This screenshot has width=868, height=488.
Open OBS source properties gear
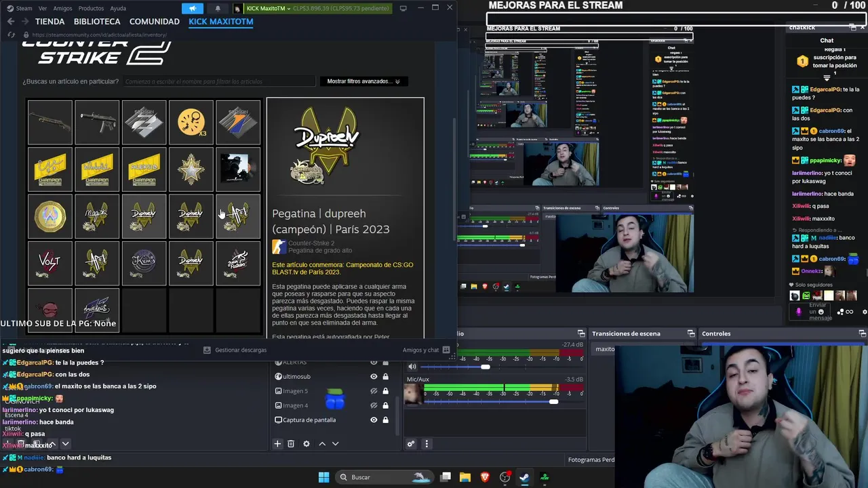(x=307, y=443)
